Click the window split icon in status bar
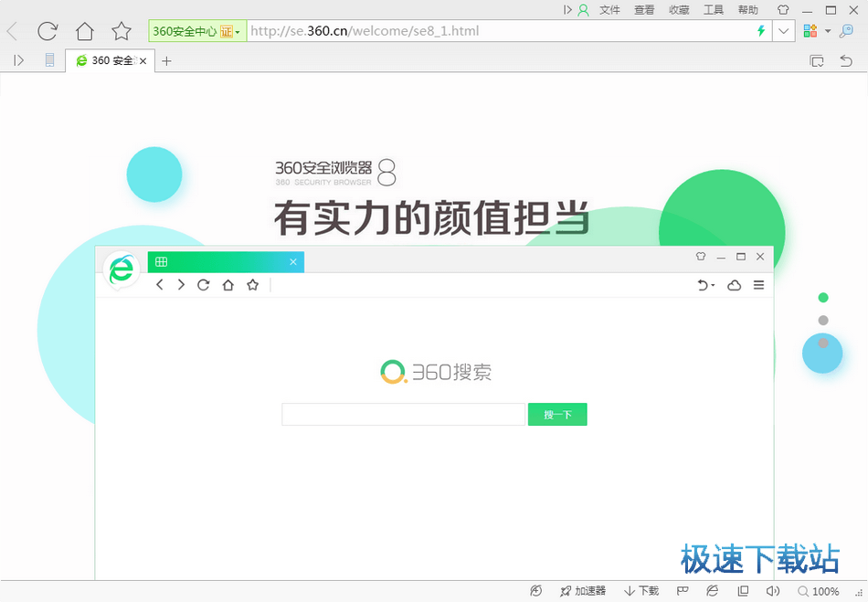The width and height of the screenshot is (868, 602). [744, 591]
